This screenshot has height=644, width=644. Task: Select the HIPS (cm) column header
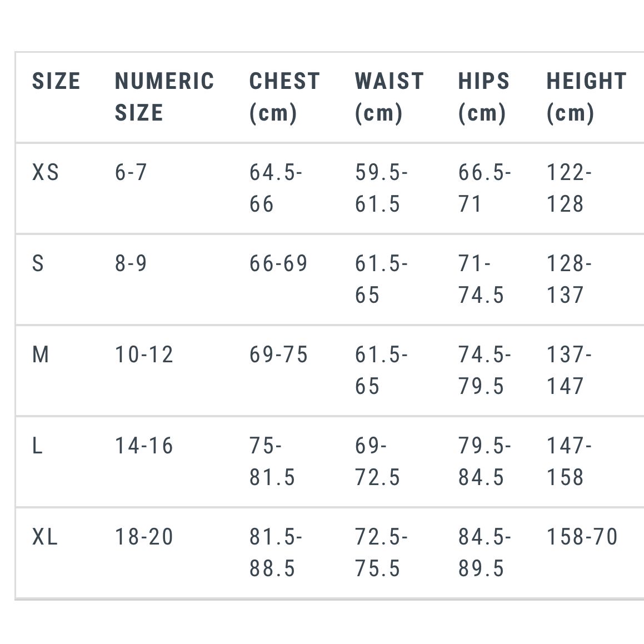[484, 97]
